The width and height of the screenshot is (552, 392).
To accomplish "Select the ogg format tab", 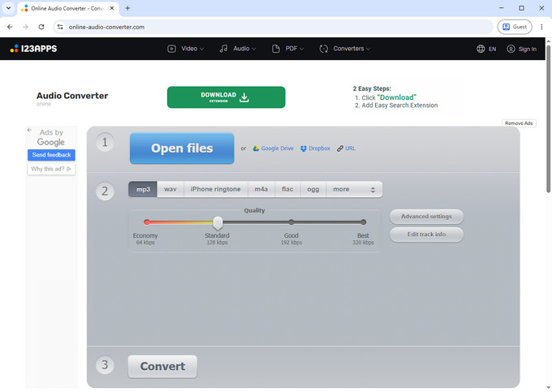I will 313,189.
